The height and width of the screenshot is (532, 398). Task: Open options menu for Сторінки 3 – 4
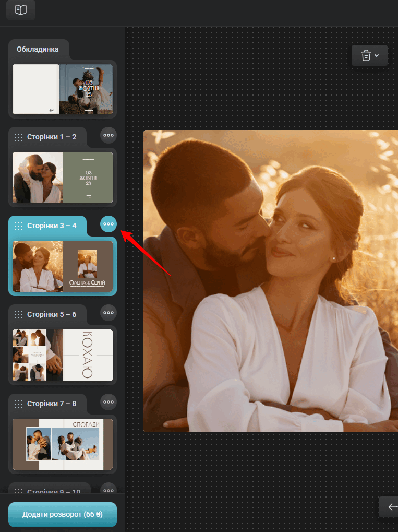pyautogui.click(x=108, y=224)
